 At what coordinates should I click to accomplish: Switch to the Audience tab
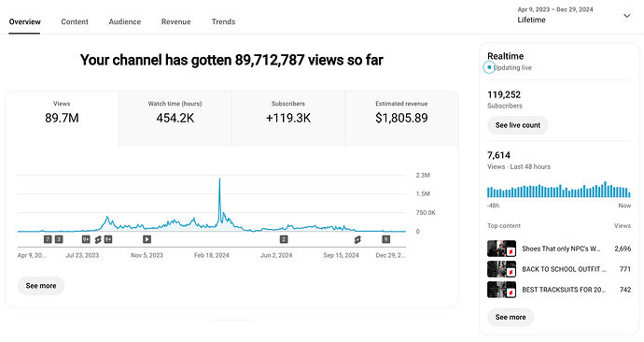124,21
